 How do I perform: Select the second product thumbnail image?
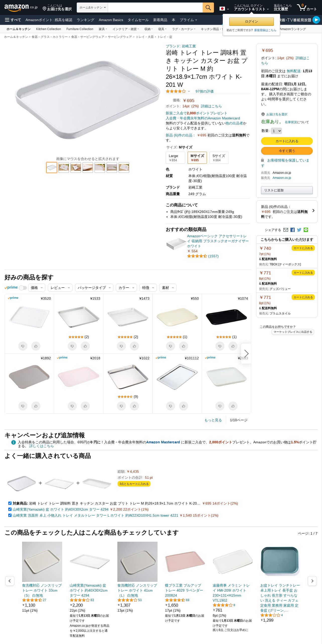(x=64, y=168)
